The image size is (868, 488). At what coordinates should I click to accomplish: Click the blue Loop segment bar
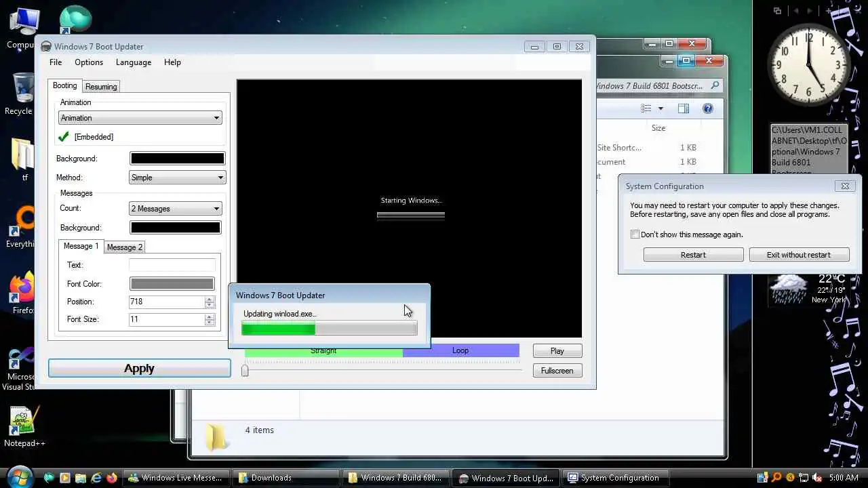[x=461, y=350]
